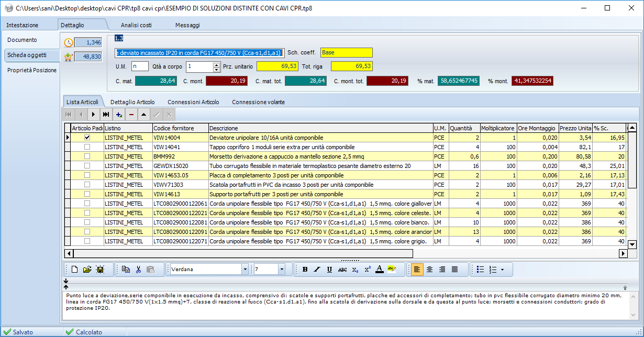Click the yellow Base coefficient field
Image resolution: width=644 pixels, height=337 pixels.
(x=347, y=52)
